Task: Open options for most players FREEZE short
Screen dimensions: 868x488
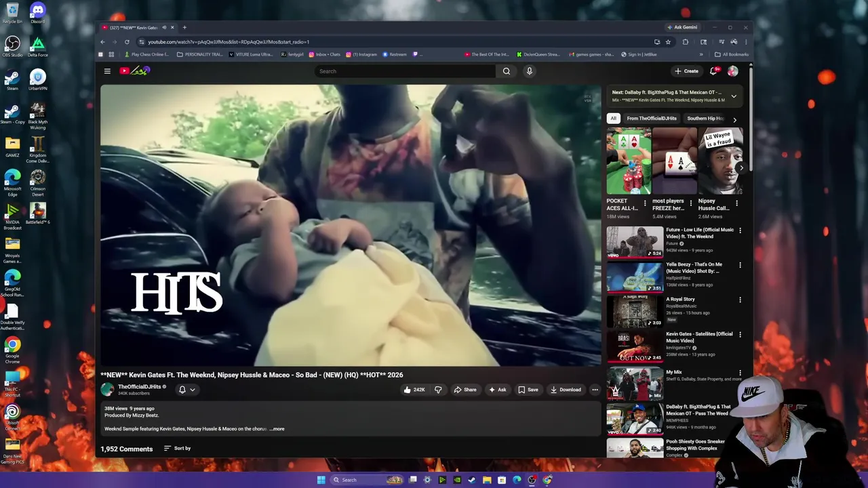Action: [691, 203]
